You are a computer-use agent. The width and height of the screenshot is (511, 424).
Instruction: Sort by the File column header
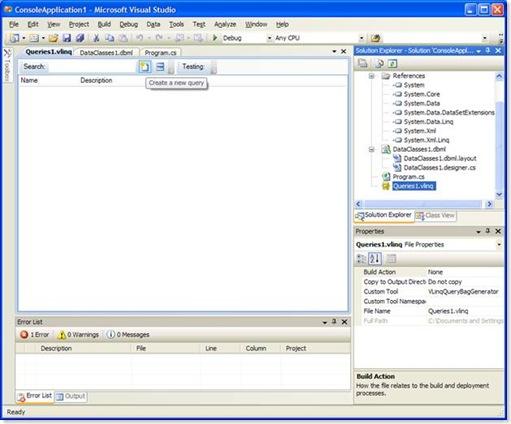(x=166, y=348)
